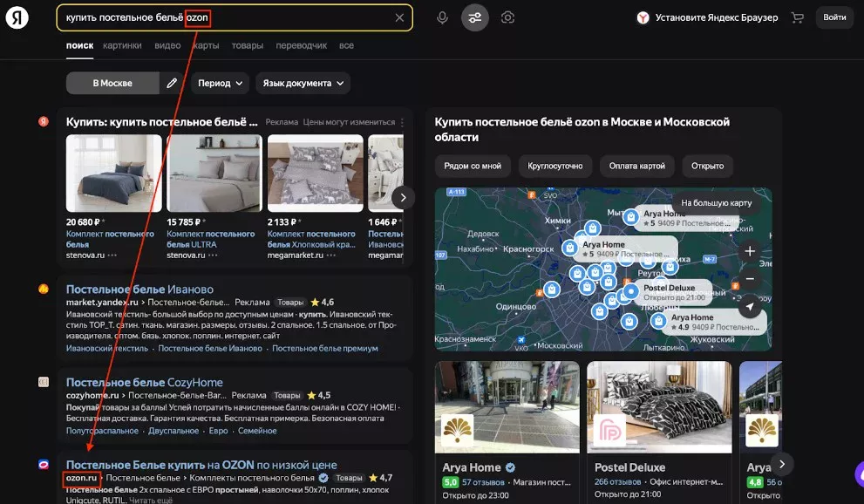Toggle the В Москве region filter

click(x=112, y=83)
